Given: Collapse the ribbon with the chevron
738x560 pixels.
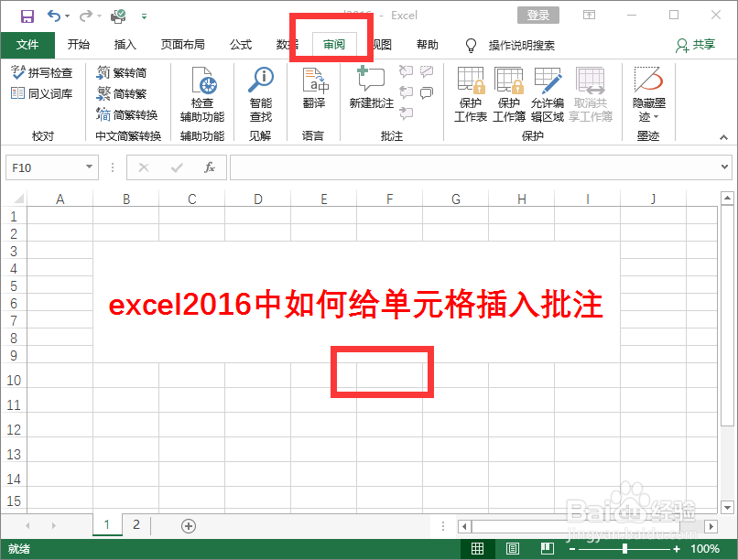Looking at the screenshot, I should tap(724, 137).
